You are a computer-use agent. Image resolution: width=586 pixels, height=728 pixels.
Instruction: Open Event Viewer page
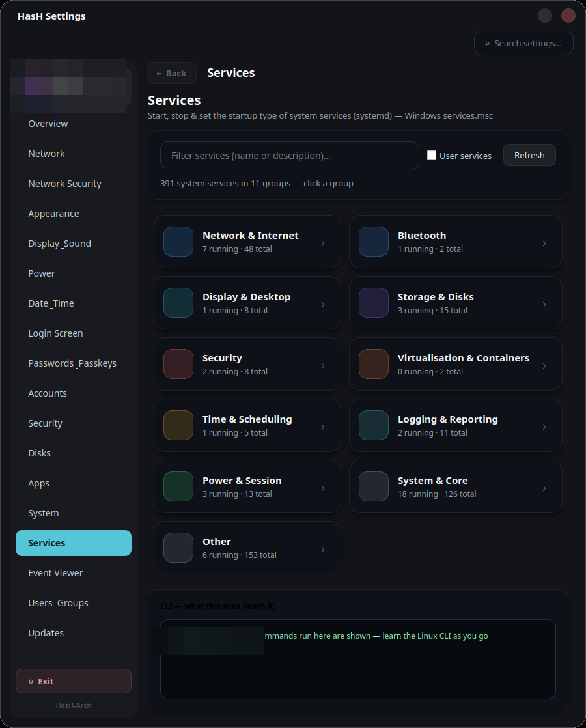point(74,573)
